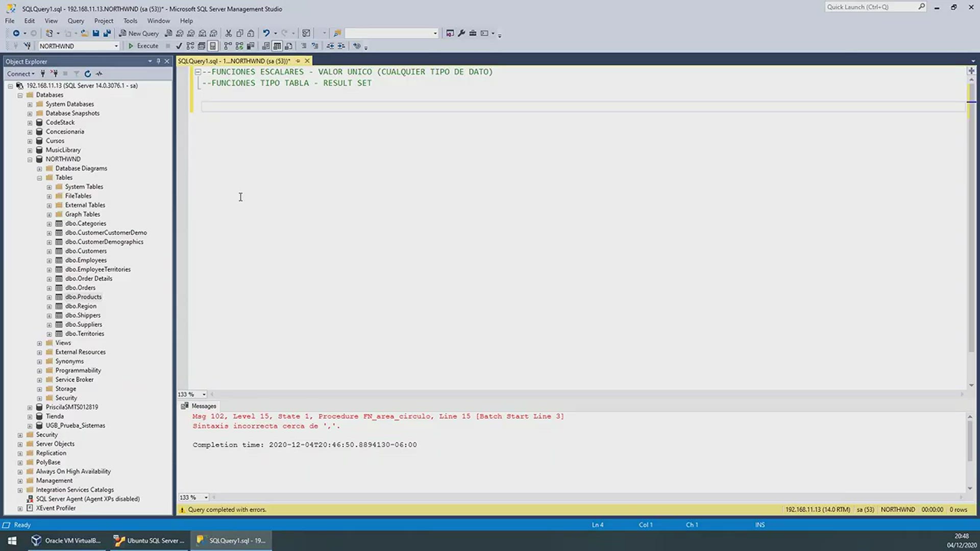This screenshot has height=551, width=980.
Task: Click Display Estimated Execution Plan icon
Action: (x=190, y=46)
